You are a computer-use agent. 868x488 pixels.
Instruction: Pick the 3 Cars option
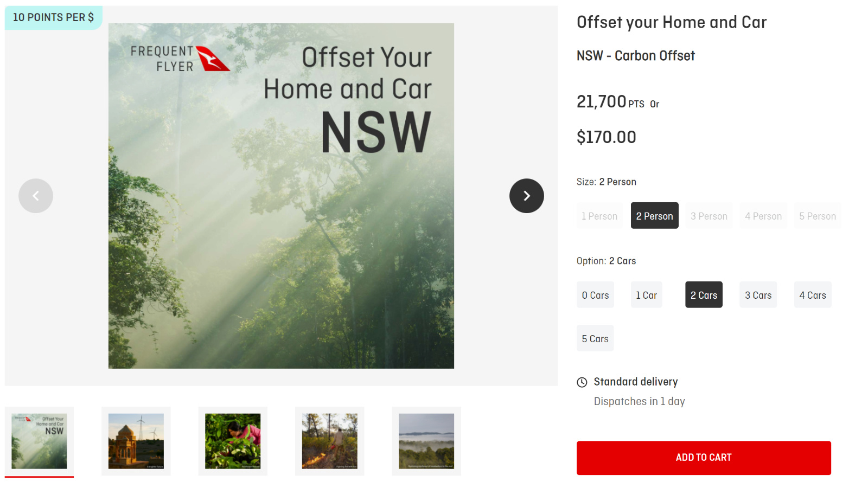point(758,295)
